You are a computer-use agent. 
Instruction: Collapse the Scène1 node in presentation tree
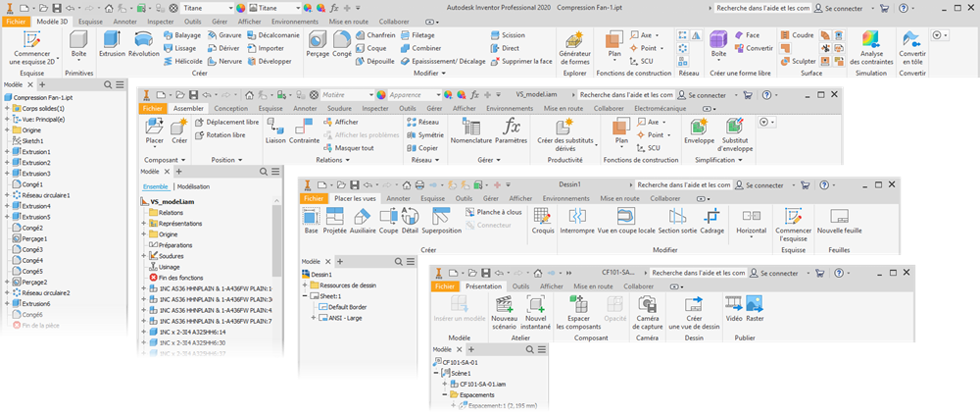click(x=436, y=373)
